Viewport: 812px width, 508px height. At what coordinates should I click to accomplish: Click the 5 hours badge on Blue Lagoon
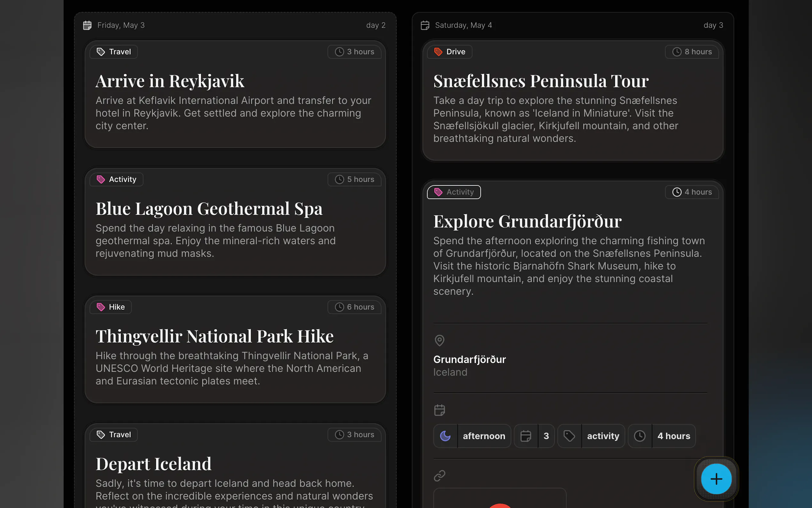355,179
